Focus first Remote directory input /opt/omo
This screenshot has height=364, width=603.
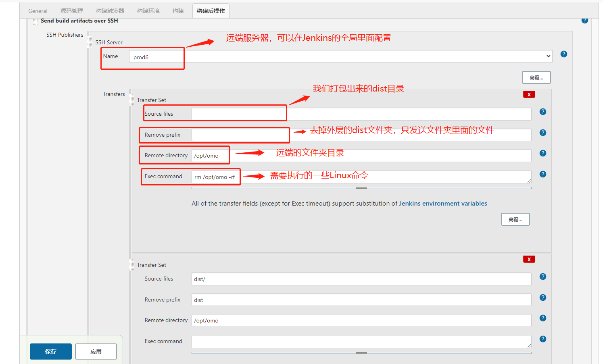361,156
